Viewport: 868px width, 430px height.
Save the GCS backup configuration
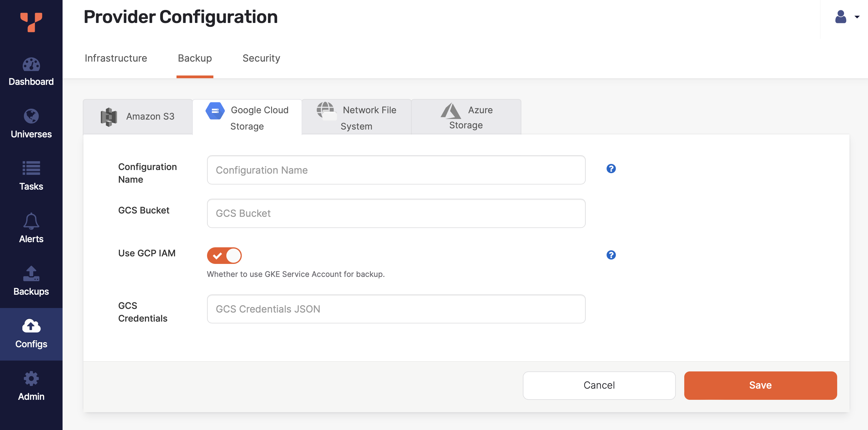(760, 385)
